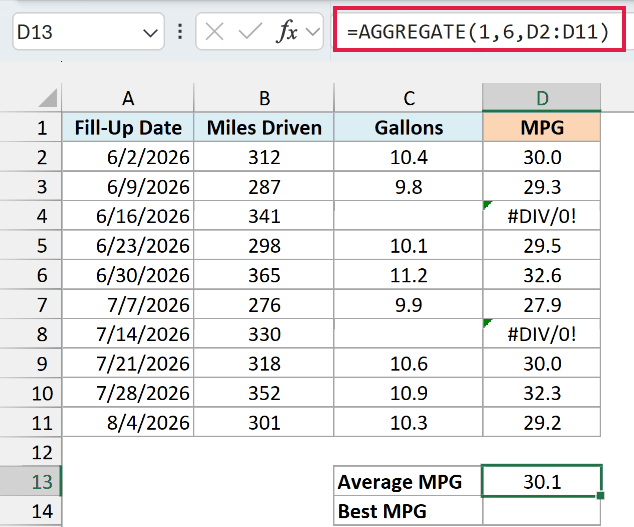Viewport: 634px width, 527px height.
Task: Select row 13 header
Action: [x=31, y=482]
